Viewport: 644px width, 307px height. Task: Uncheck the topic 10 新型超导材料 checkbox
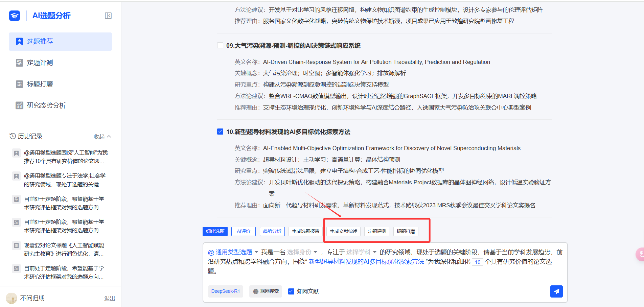pyautogui.click(x=220, y=132)
